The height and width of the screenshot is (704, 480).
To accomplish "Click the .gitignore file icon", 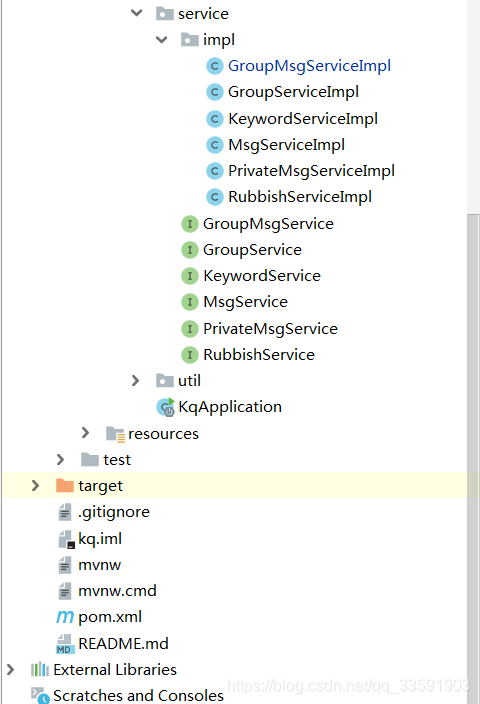I will click(65, 512).
